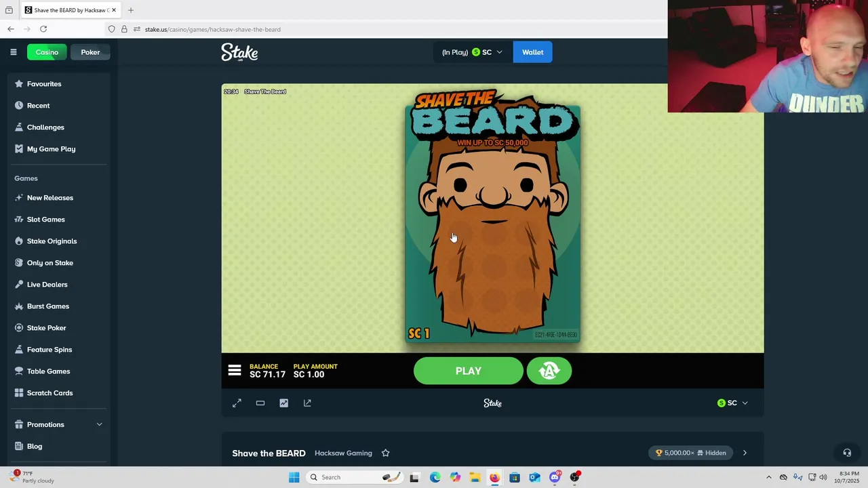Start the green autoplay button
Viewport: 868px width, 488px height.
pos(549,371)
